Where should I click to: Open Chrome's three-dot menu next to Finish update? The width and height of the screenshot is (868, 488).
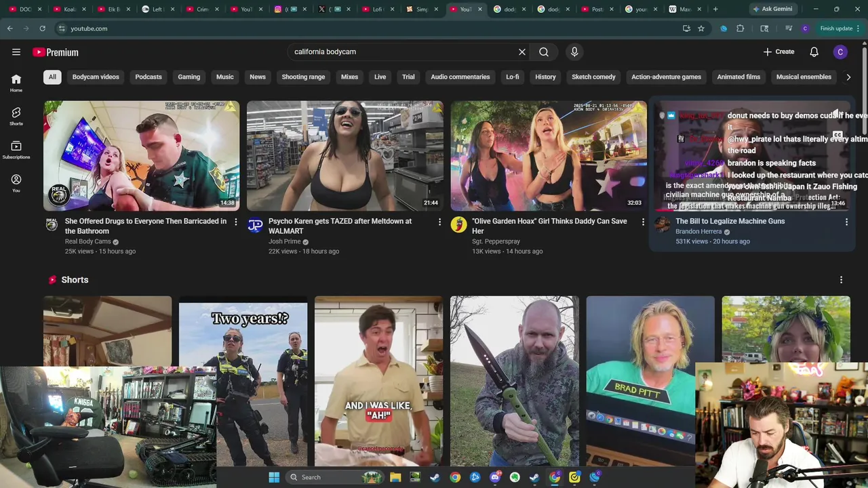(859, 28)
